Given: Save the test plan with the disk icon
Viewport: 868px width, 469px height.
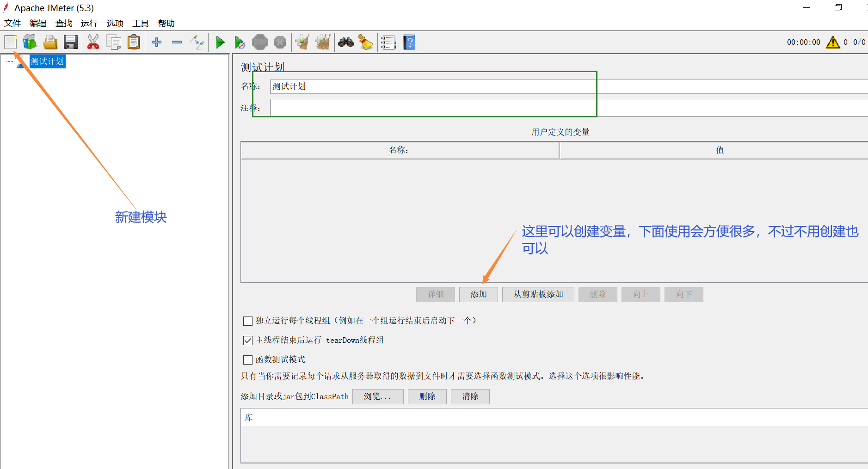Looking at the screenshot, I should [x=70, y=42].
